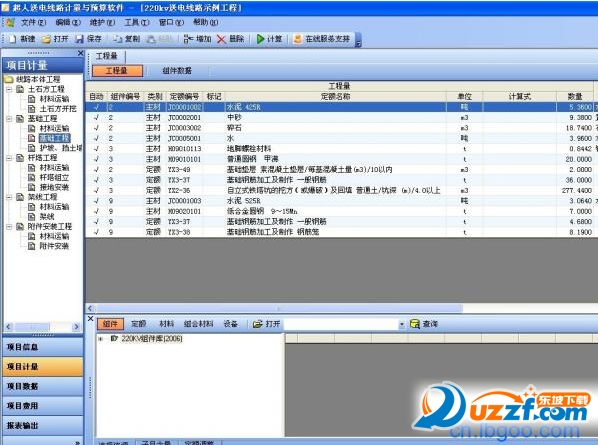The image size is (598, 445).
Task: Select 附件安装 leaf node in the tree
Action: 54,246
